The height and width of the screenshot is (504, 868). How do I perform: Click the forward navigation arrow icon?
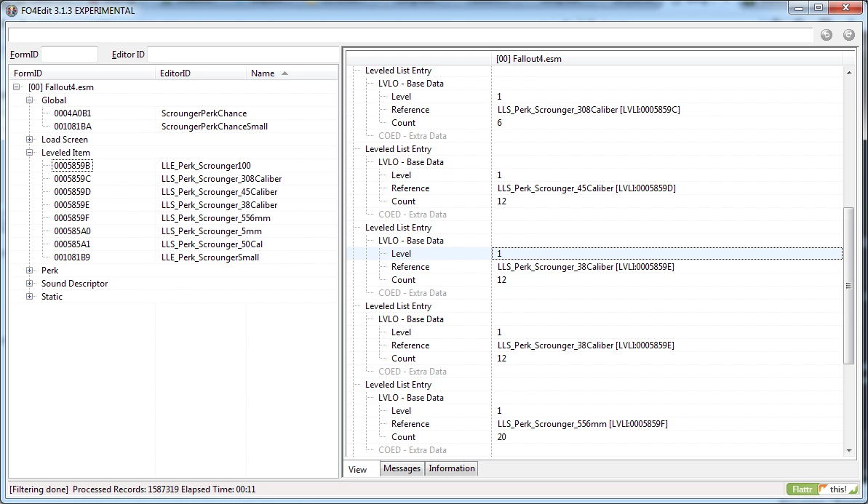pos(848,35)
